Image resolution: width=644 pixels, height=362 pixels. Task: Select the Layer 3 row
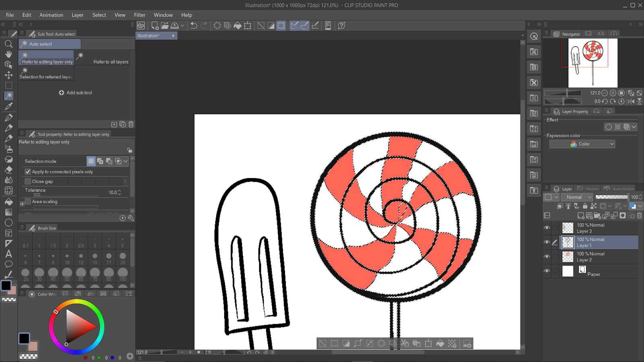(x=599, y=228)
